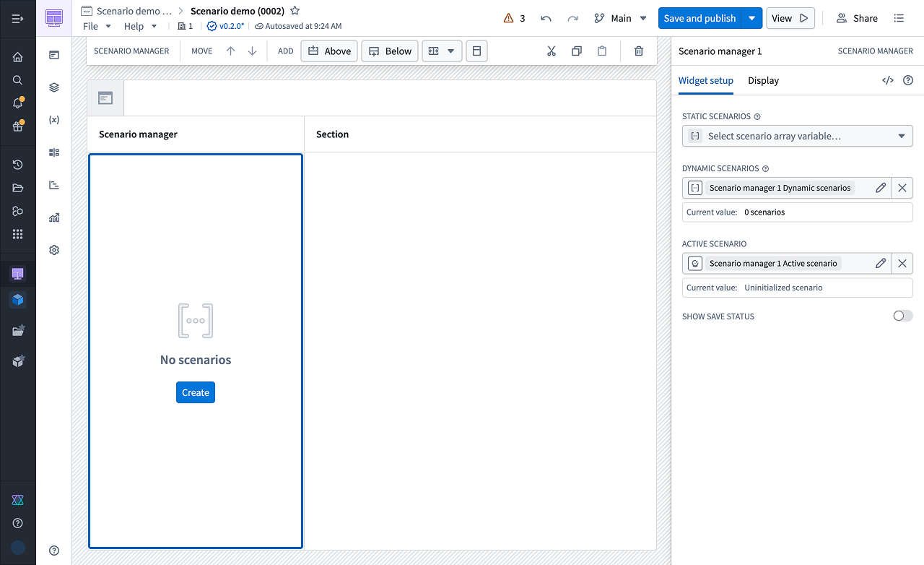This screenshot has height=565, width=924.
Task: Open the Home icon in left sidebar
Action: point(18,57)
